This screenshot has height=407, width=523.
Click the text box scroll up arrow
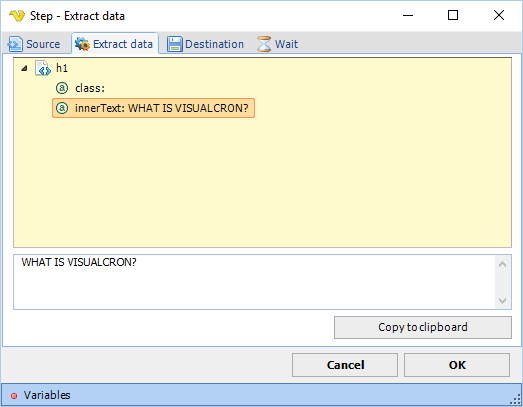coord(503,264)
